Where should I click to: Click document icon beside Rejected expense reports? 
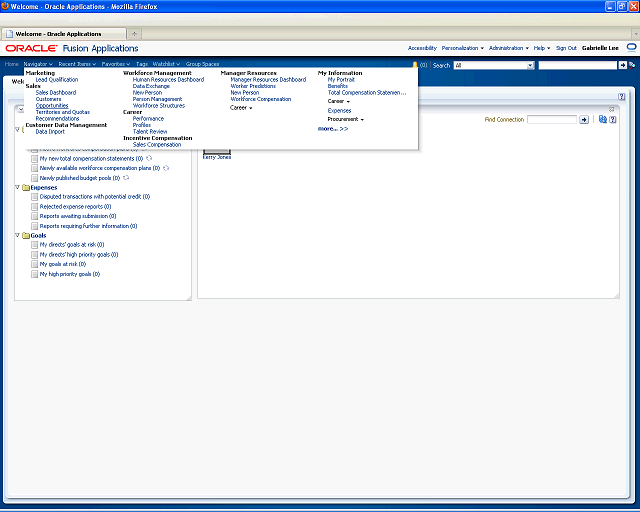(x=35, y=207)
